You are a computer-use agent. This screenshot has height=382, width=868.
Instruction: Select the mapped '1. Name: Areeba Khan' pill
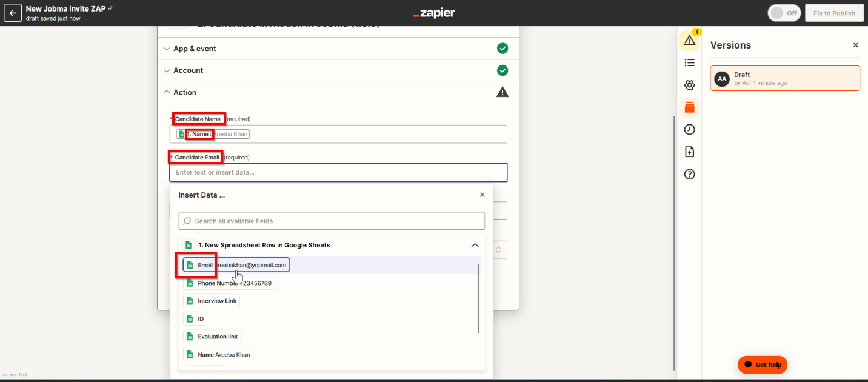pos(213,134)
